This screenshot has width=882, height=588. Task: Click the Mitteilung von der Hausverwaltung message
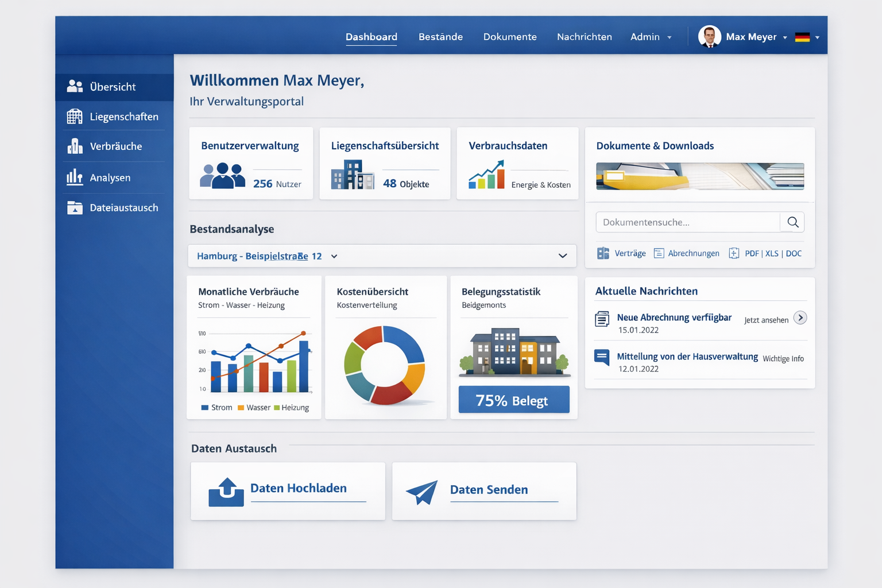tap(687, 357)
